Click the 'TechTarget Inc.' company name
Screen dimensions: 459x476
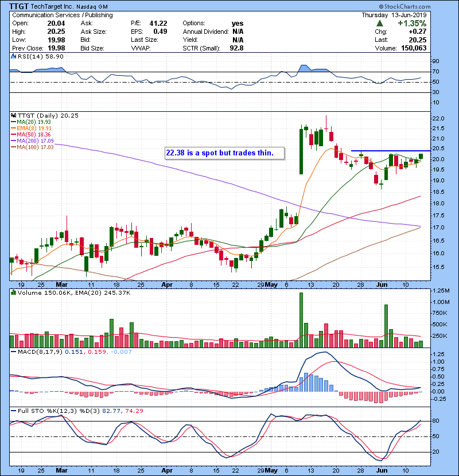52,6
